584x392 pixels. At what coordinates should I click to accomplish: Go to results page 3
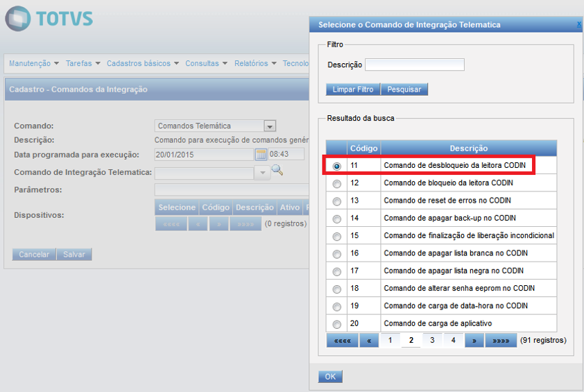click(432, 340)
